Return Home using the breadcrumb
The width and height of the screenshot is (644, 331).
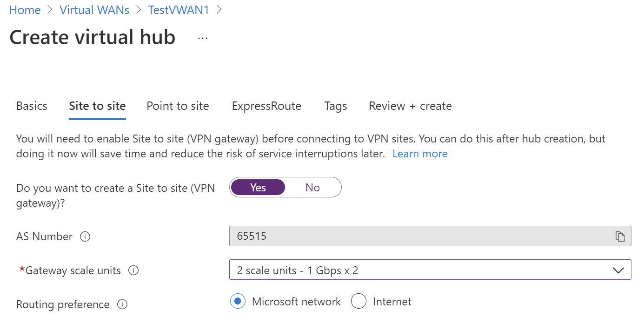(25, 10)
